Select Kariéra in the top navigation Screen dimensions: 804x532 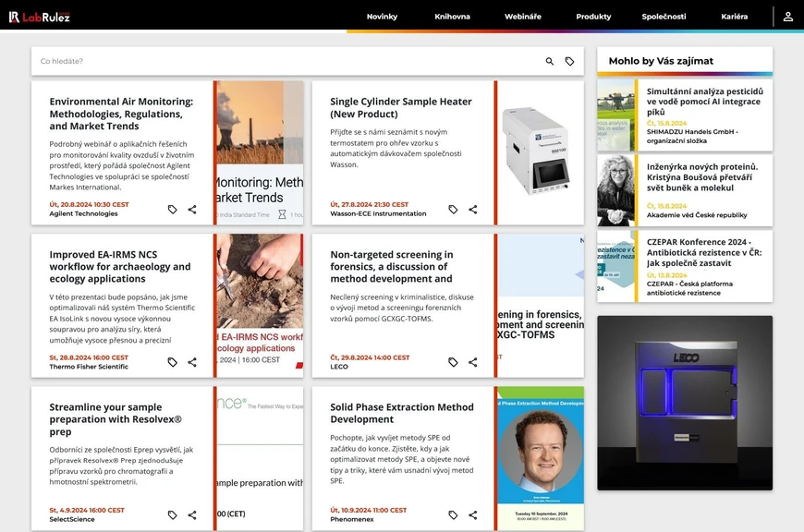[735, 17]
